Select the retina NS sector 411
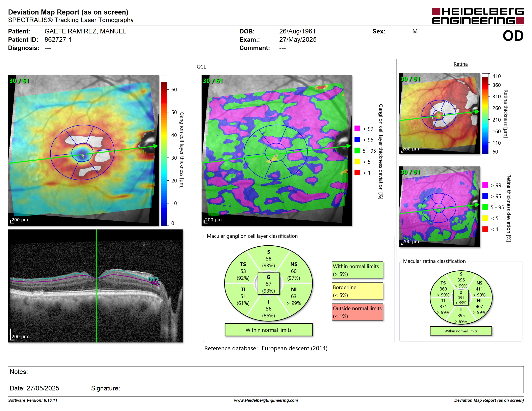The width and height of the screenshot is (532, 411). 479,289
